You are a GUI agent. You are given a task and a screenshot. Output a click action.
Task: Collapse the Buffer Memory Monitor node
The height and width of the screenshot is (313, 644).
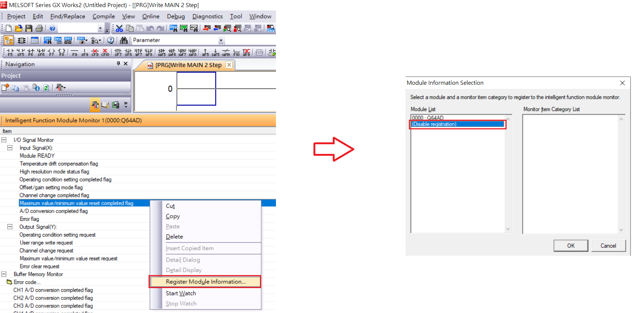tap(4, 274)
